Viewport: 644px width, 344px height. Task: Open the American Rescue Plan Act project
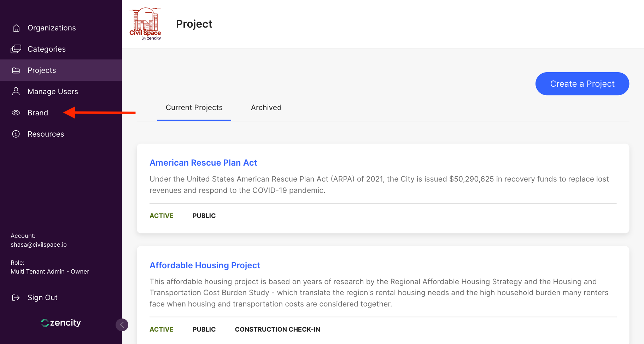click(x=203, y=163)
